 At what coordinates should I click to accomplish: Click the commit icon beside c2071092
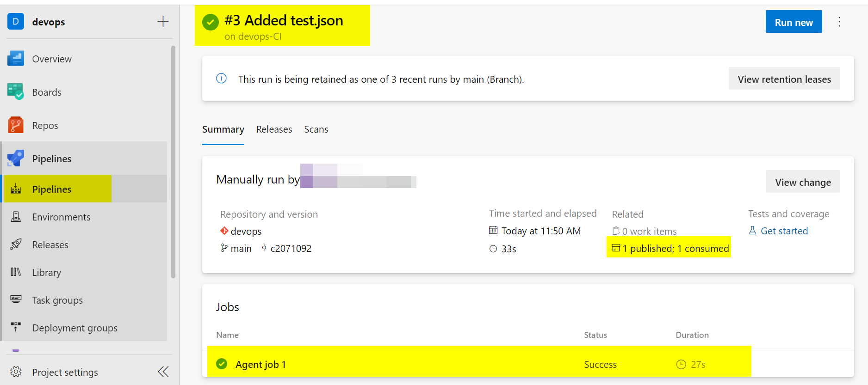click(x=264, y=248)
